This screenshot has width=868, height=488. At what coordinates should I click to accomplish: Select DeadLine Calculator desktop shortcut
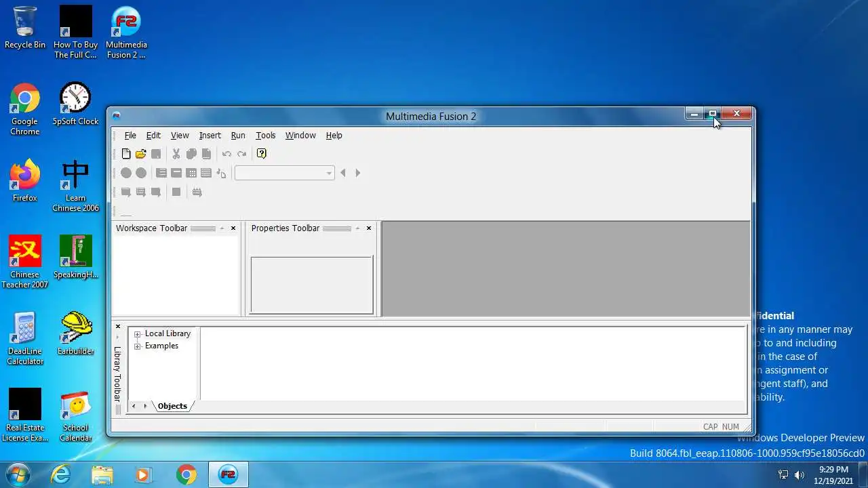point(25,339)
